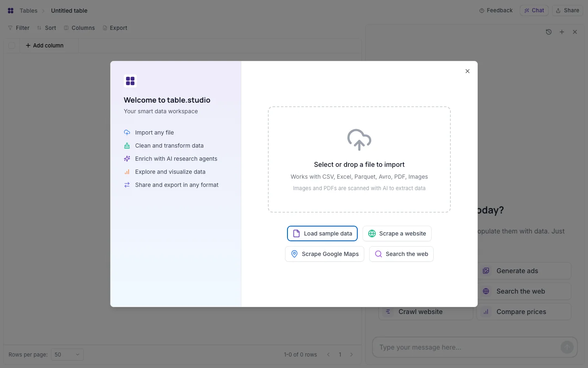Click the Scrape Google Maps button
The width and height of the screenshot is (588, 368).
pyautogui.click(x=325, y=254)
